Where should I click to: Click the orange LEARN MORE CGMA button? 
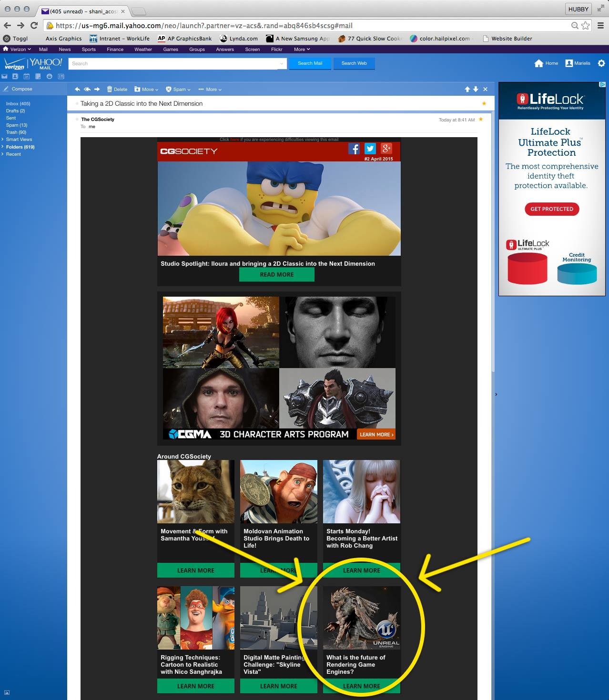376,434
